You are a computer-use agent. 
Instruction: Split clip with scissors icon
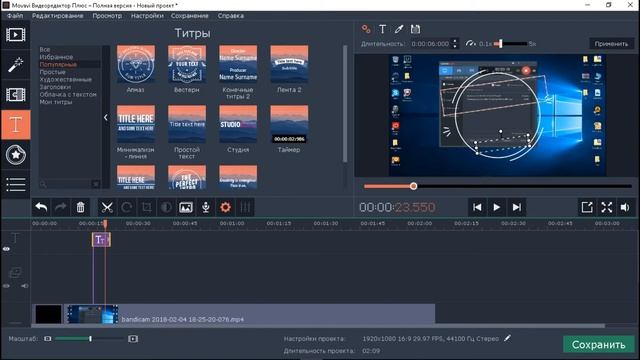point(107,207)
